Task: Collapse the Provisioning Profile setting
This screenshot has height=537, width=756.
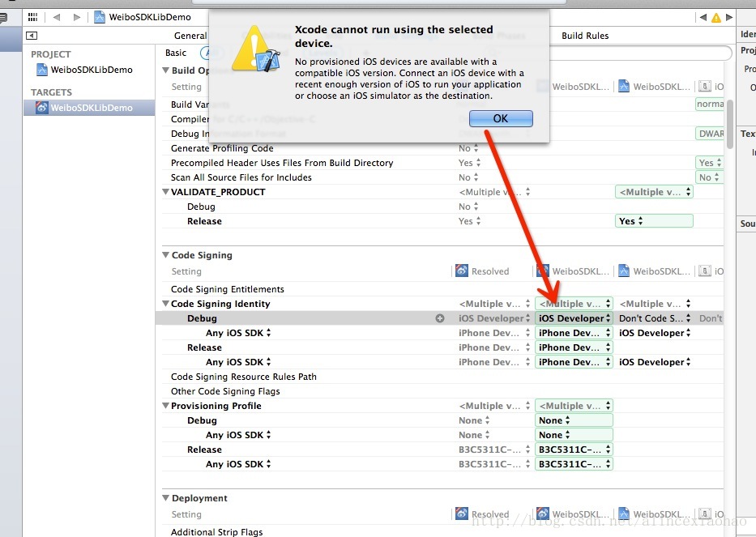Action: point(166,406)
